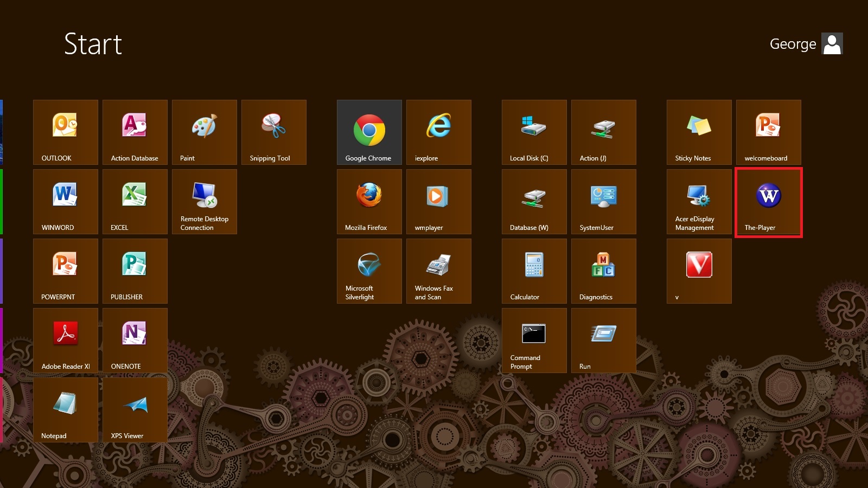Open Google Chrome tile
Screen dimensions: 868x488
(369, 132)
